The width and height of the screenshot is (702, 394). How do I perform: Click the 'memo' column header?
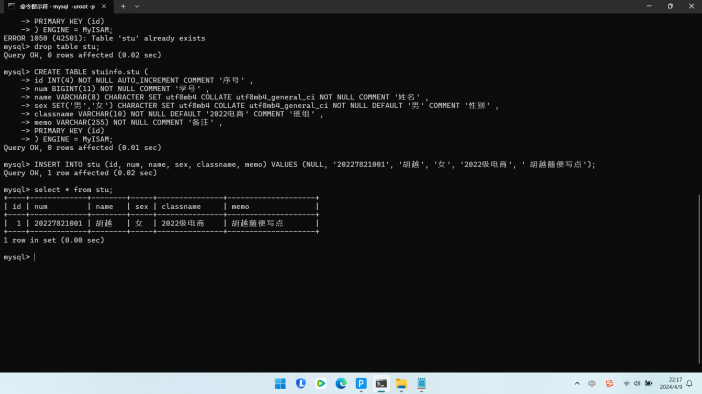coord(240,206)
